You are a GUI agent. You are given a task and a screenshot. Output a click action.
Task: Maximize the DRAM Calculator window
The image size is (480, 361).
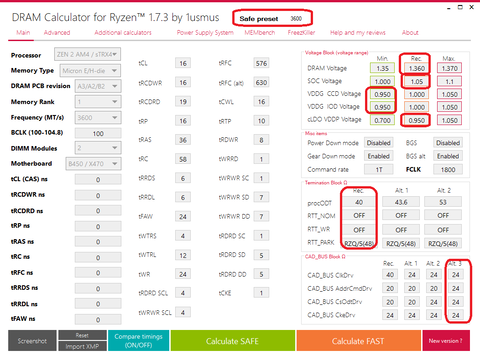[460, 7]
